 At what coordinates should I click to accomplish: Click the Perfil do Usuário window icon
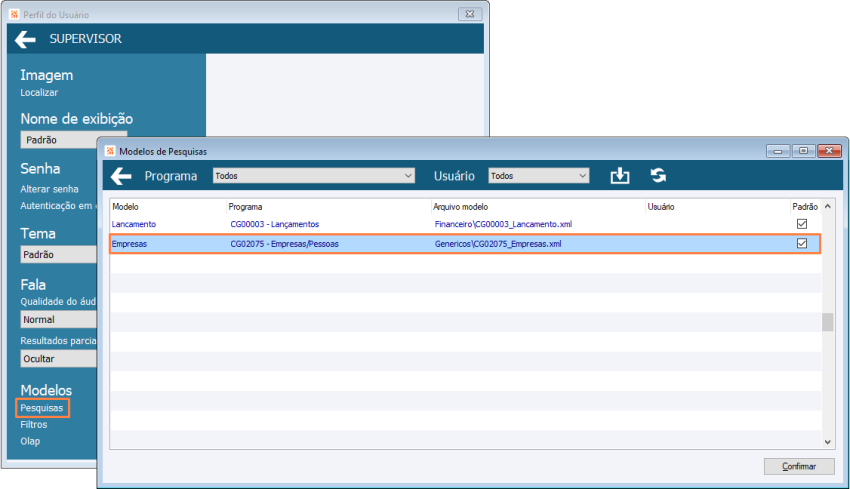tap(14, 15)
